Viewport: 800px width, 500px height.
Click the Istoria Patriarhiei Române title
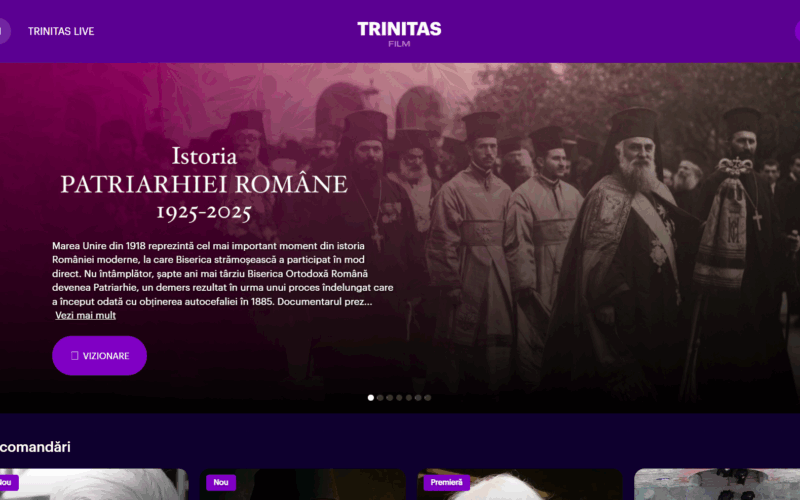coord(204,184)
